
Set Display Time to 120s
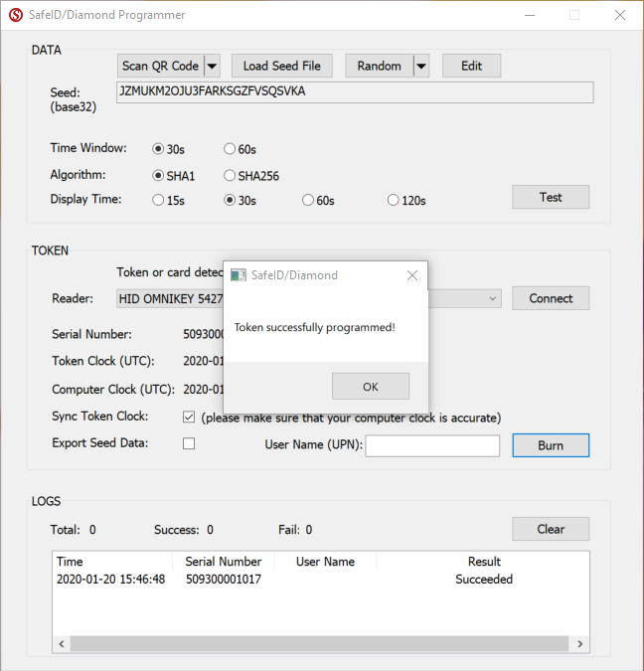(x=394, y=200)
